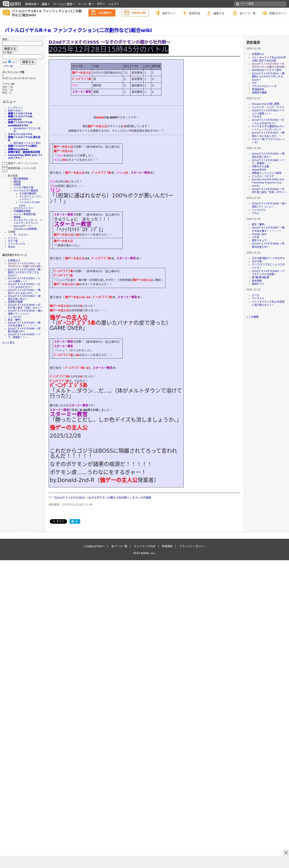The width and height of the screenshot is (289, 868).
Task: Open the 編集 dropdown menu
Action: click(x=45, y=4)
